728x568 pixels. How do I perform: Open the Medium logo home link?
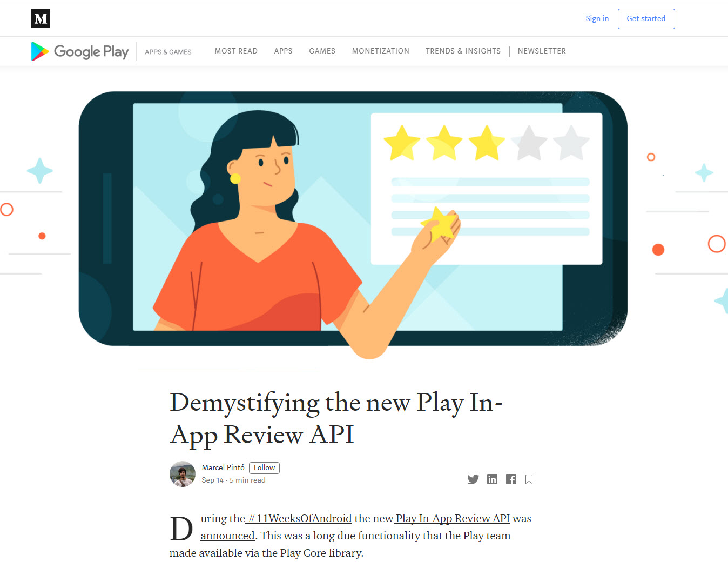(x=41, y=18)
